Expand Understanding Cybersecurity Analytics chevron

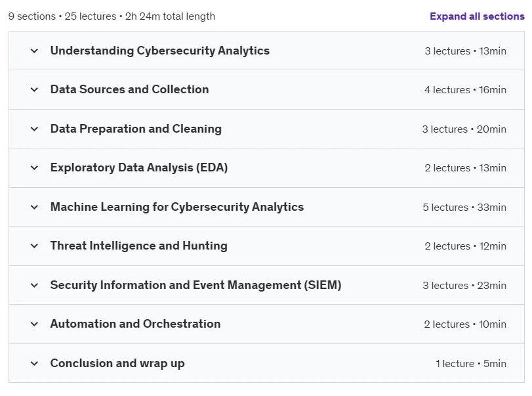click(34, 51)
